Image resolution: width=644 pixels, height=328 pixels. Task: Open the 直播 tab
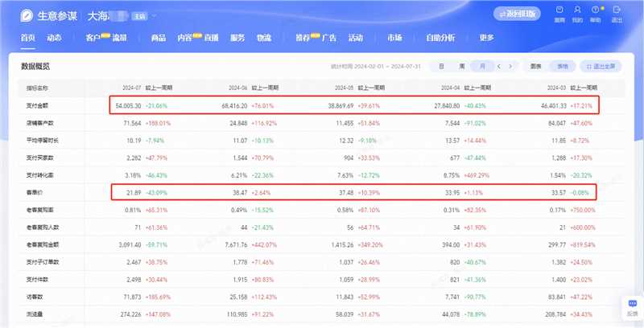[212, 38]
